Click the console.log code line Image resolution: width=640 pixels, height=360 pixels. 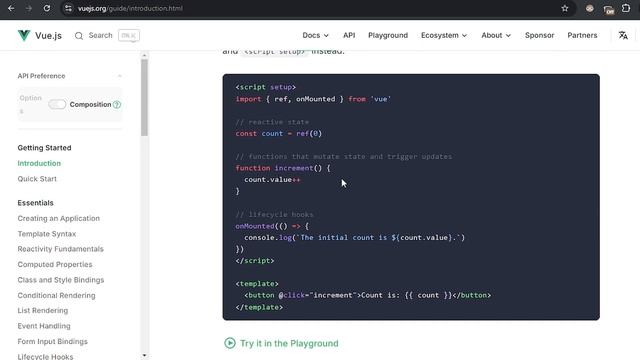click(x=354, y=238)
